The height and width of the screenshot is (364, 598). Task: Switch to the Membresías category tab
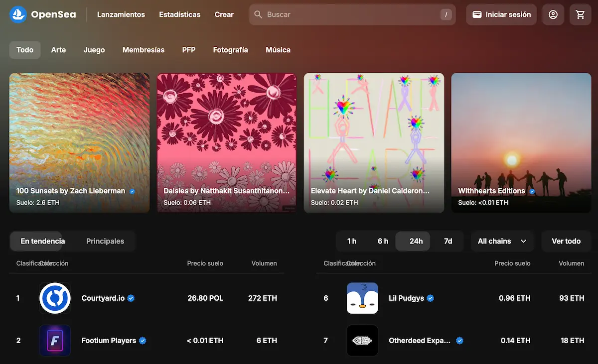pyautogui.click(x=144, y=50)
